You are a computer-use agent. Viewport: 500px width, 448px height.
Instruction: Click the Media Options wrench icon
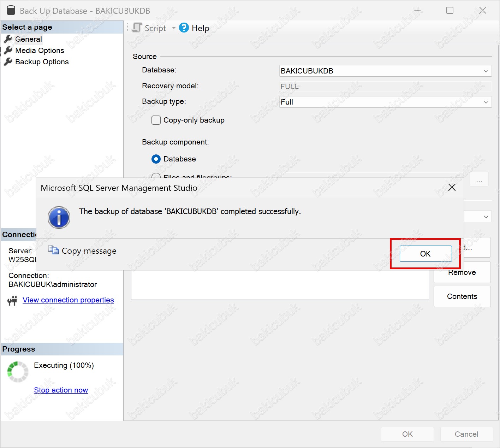coord(8,51)
